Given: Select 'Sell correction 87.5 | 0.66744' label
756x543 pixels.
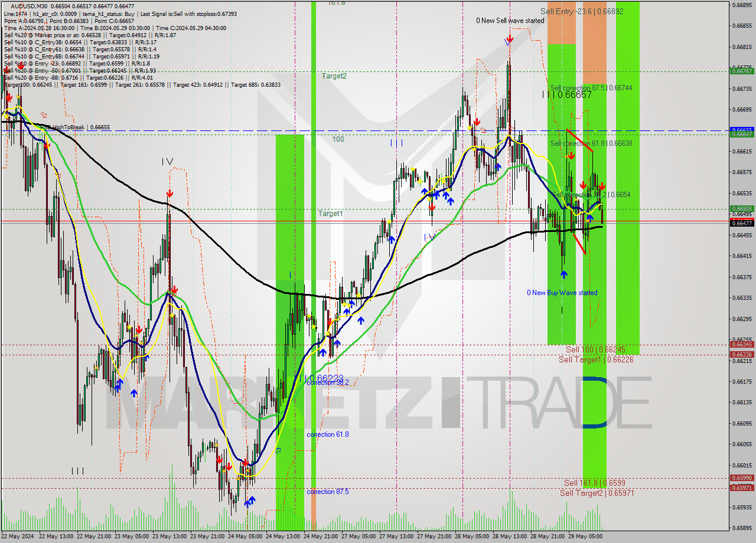Looking at the screenshot, I should pyautogui.click(x=591, y=87).
